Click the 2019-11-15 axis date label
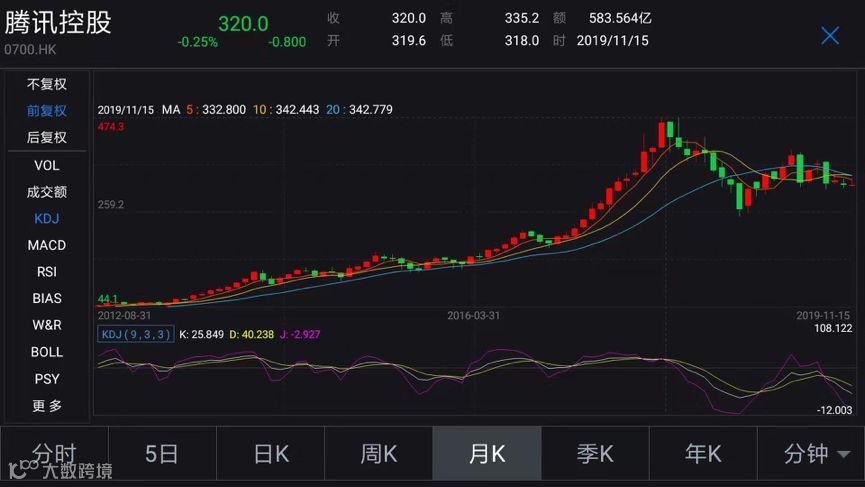Screen dimensions: 865x487 [823, 315]
